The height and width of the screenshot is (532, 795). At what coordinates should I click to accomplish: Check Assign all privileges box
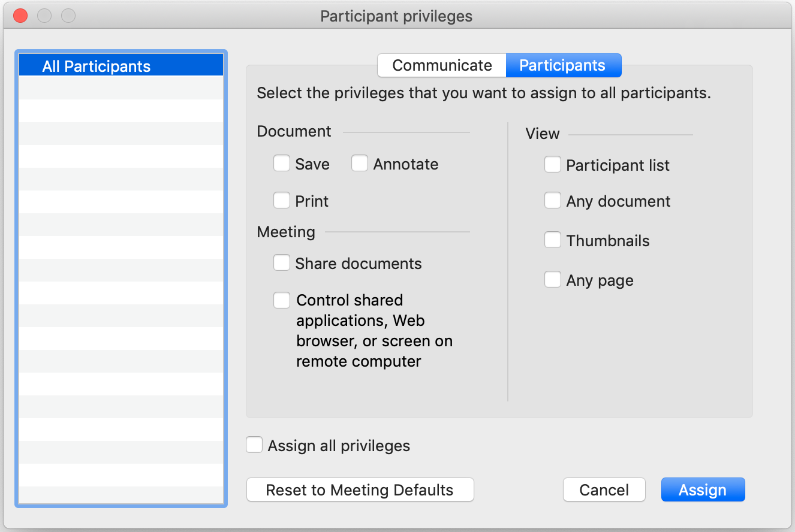click(255, 445)
